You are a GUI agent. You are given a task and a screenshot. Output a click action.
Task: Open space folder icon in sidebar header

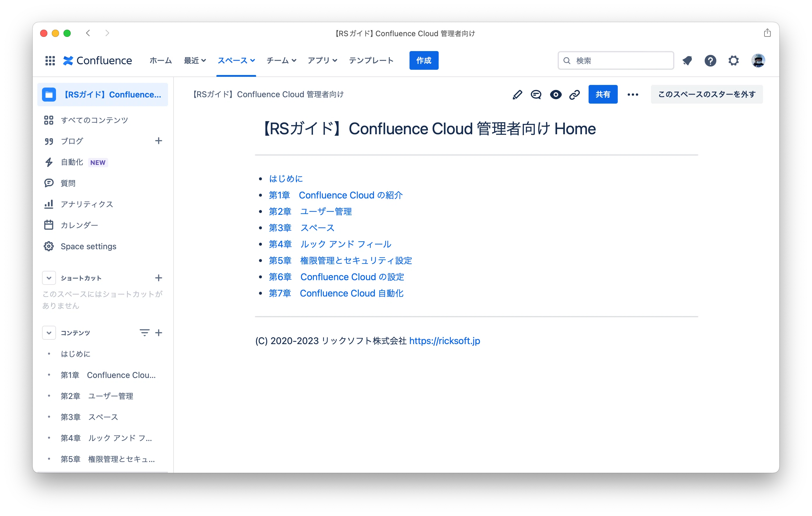pyautogui.click(x=49, y=95)
